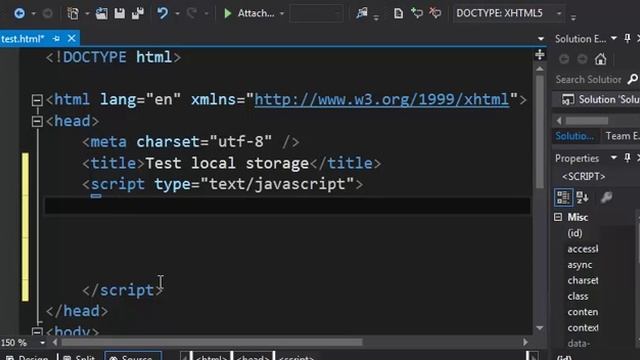Click the editor horizontal scrollbar thumb
Viewport: 640px width, 360px height.
tap(211, 342)
